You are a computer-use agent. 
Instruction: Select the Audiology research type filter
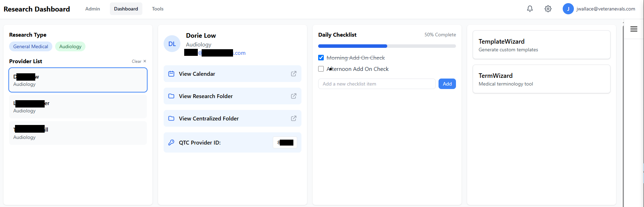(x=70, y=46)
